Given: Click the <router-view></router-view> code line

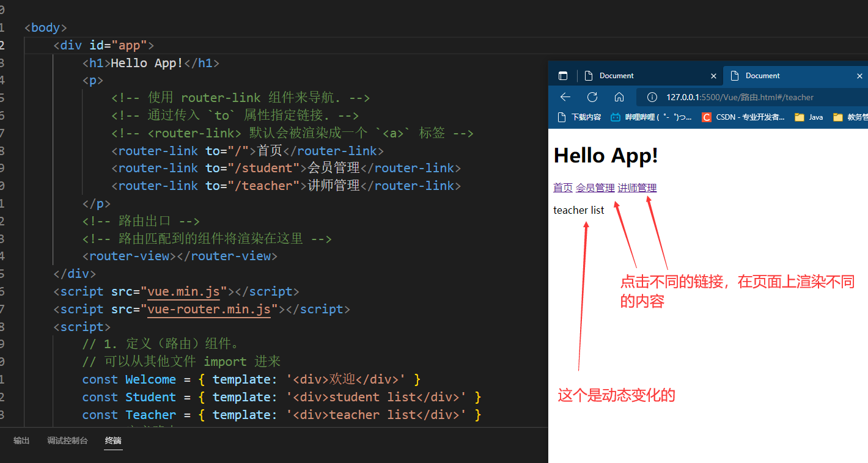Looking at the screenshot, I should 180,256.
